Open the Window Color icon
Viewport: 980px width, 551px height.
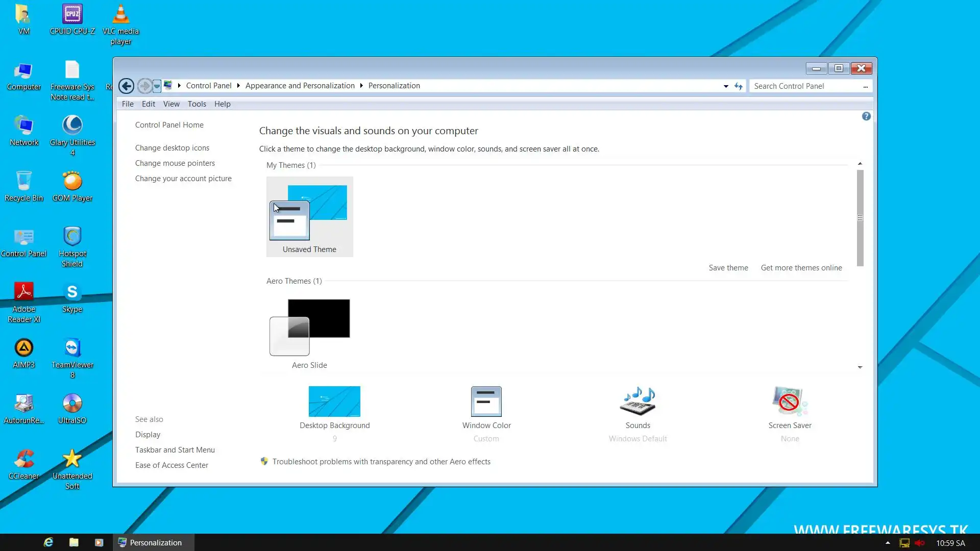click(x=486, y=402)
